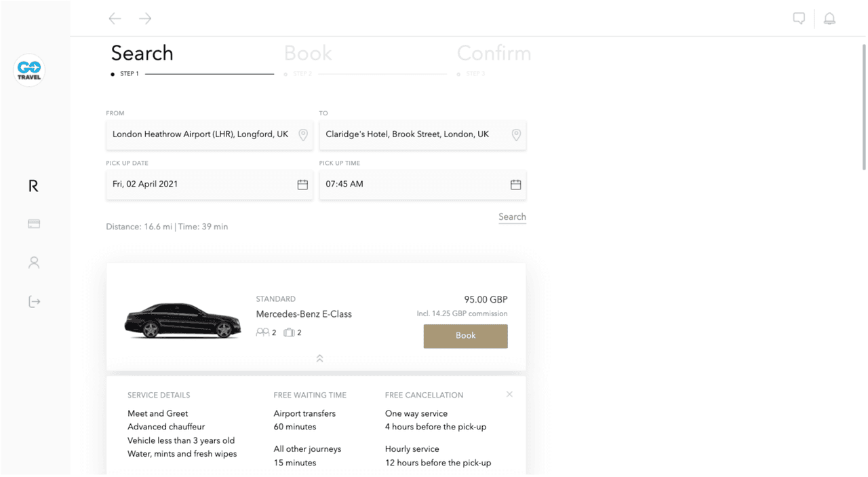
Task: Open the pick up time picker
Action: point(515,185)
